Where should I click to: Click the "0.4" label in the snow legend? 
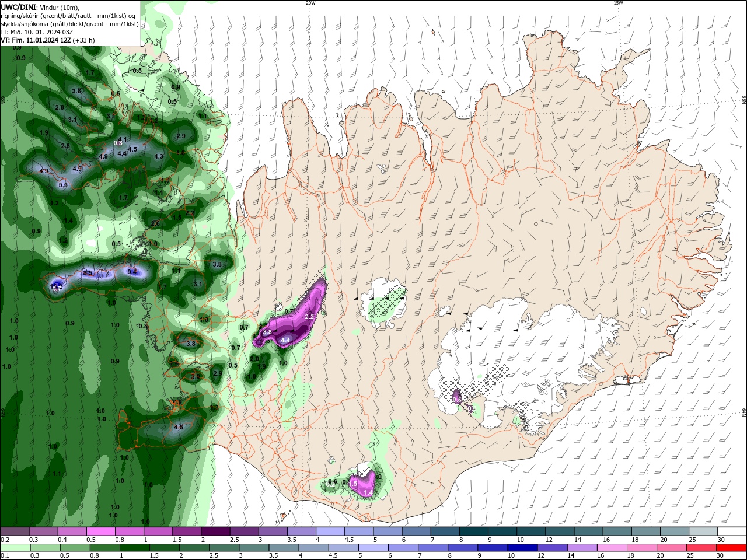point(62,540)
